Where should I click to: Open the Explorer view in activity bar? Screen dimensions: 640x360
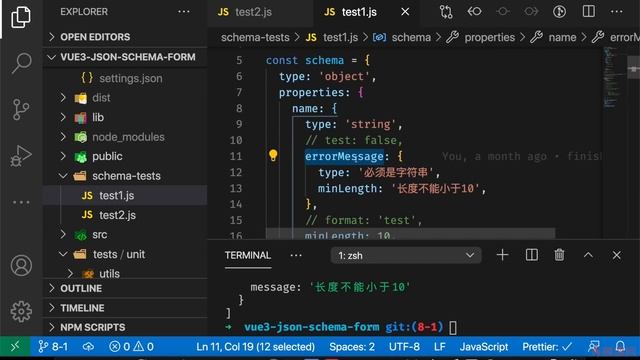pos(21,17)
